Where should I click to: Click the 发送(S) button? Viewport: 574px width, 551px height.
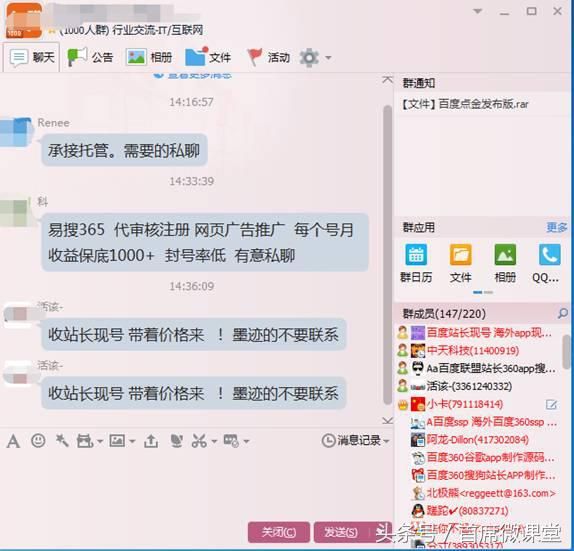(341, 532)
